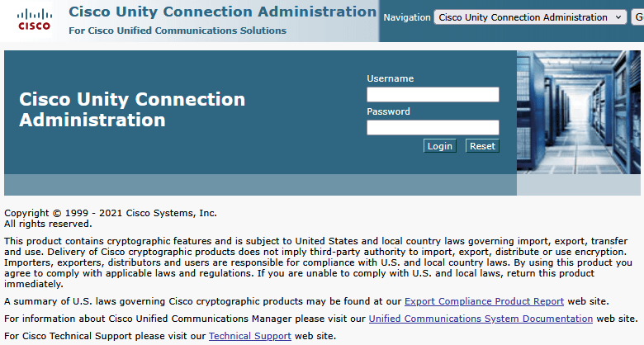Follow the Technical Support link

point(249,336)
